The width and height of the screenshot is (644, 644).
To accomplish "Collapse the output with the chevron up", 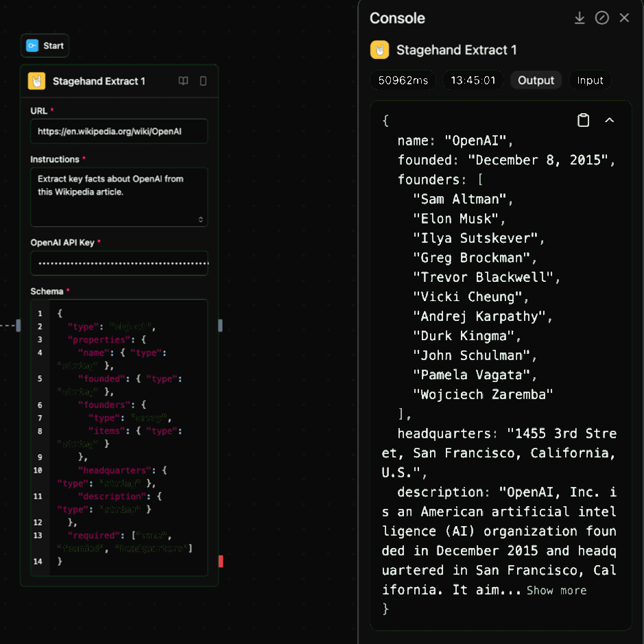I will pyautogui.click(x=609, y=121).
